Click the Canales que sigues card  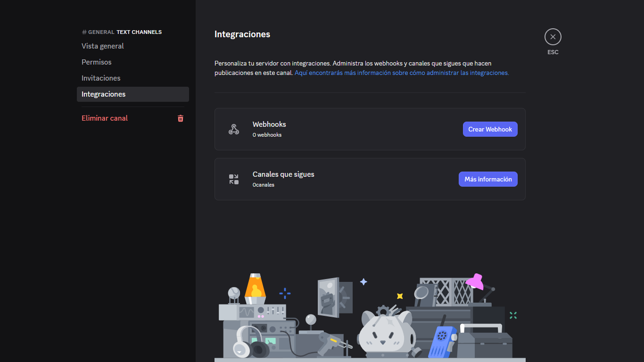click(x=370, y=179)
